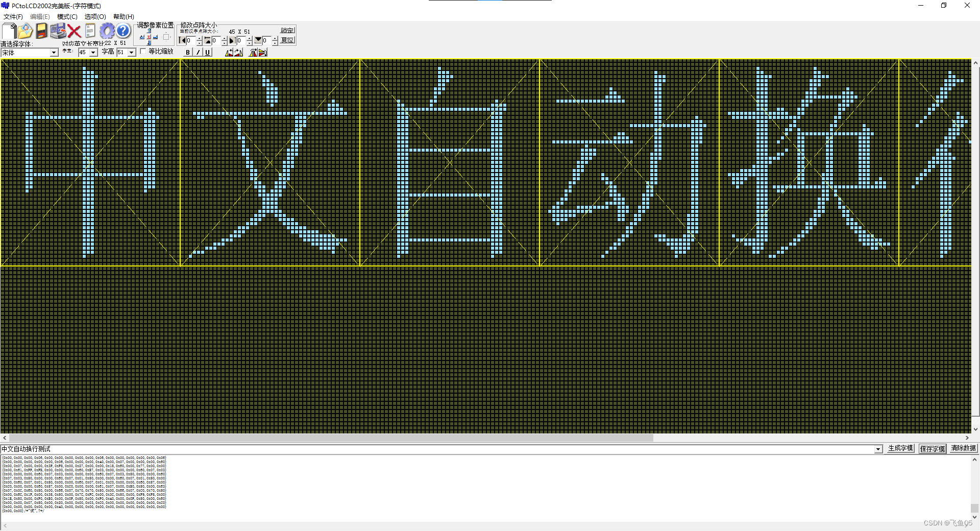Click the Save disk icon
The width and height of the screenshot is (980, 531).
click(x=41, y=31)
